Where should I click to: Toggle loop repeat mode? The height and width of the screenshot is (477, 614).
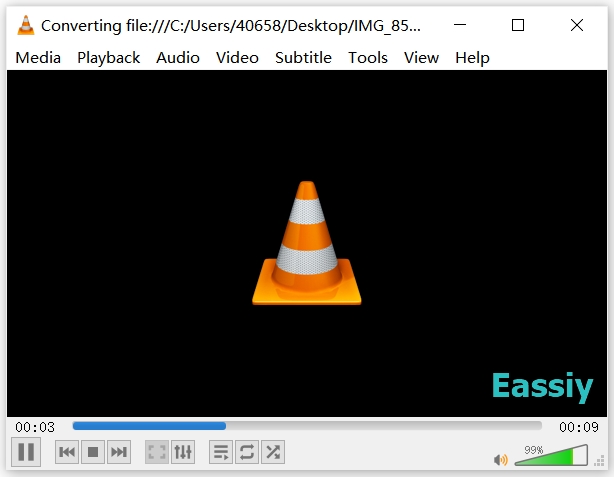247,452
